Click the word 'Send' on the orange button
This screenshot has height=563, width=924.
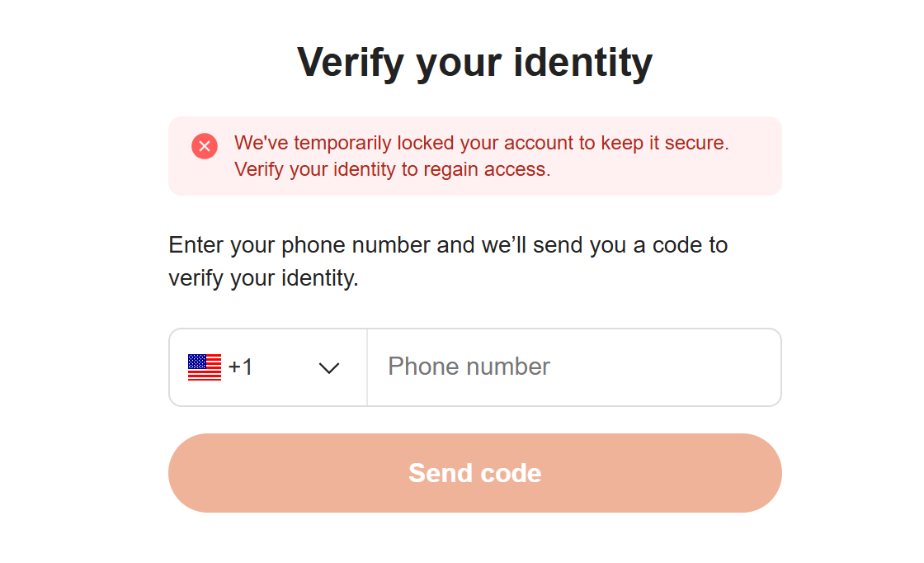point(441,473)
